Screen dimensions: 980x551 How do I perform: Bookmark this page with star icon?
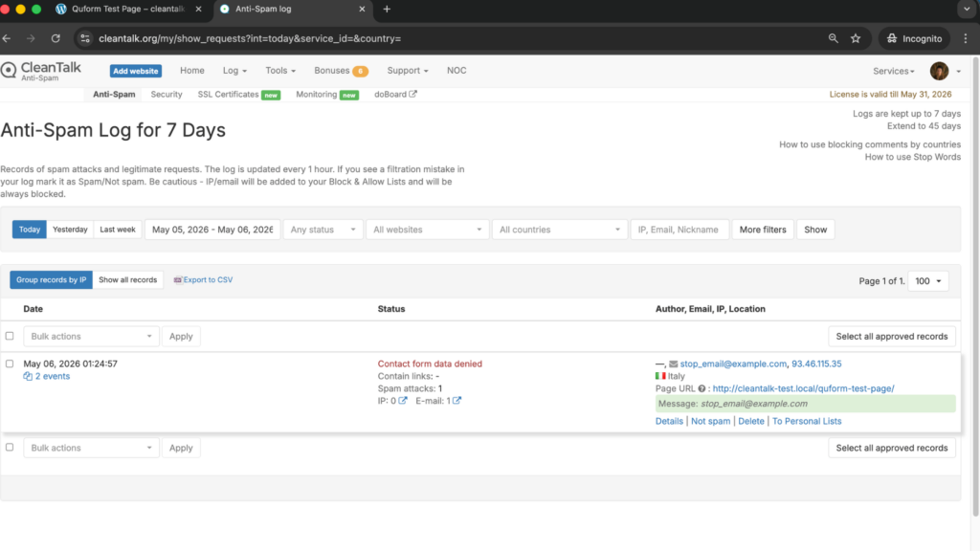coord(856,38)
